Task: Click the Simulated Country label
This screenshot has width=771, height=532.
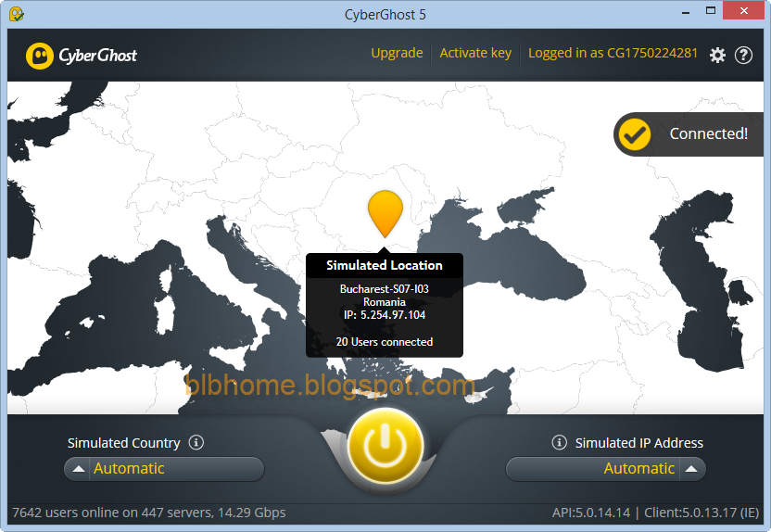Action: [124, 443]
